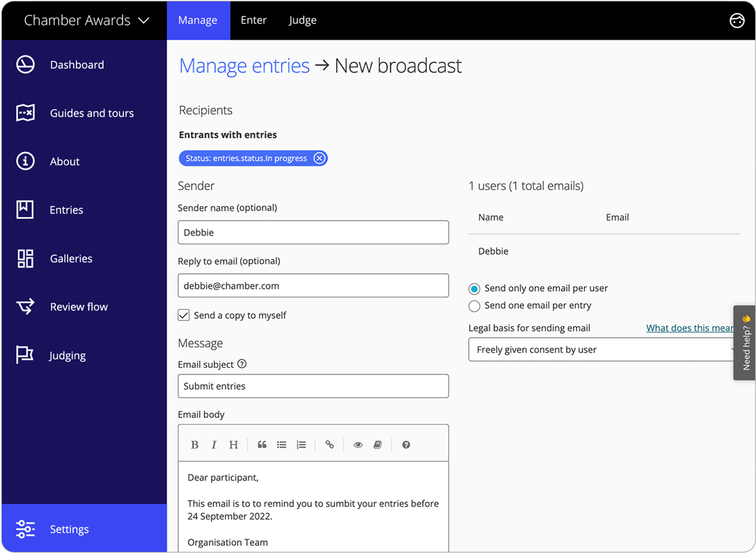Screen dimensions: 756x555
Task: Click the Email subject help icon
Action: [x=242, y=364]
